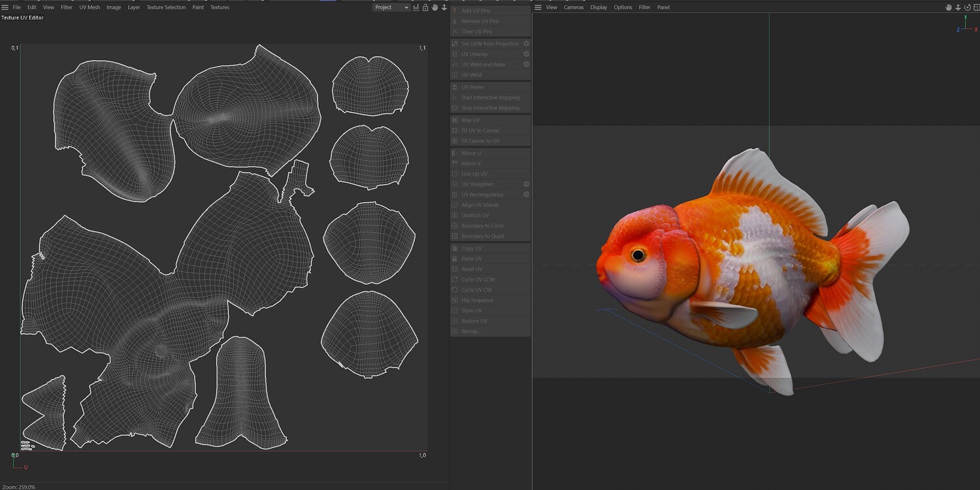Viewport: 980px width, 490px height.
Task: Start Interactive Mapping
Action: click(491, 97)
